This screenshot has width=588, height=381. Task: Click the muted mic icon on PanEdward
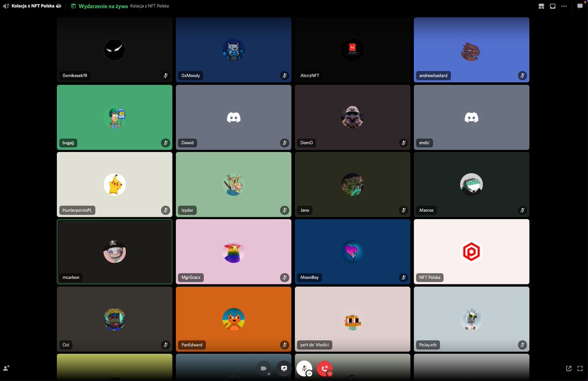click(x=285, y=345)
